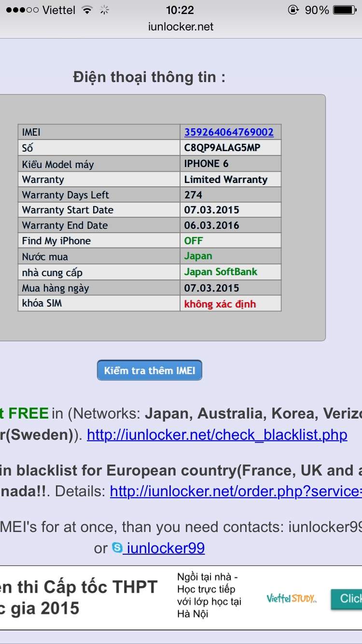Select the Nước mua label

(45, 257)
